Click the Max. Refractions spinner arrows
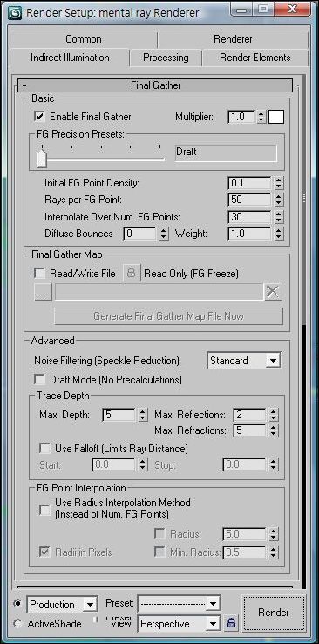 pyautogui.click(x=274, y=430)
